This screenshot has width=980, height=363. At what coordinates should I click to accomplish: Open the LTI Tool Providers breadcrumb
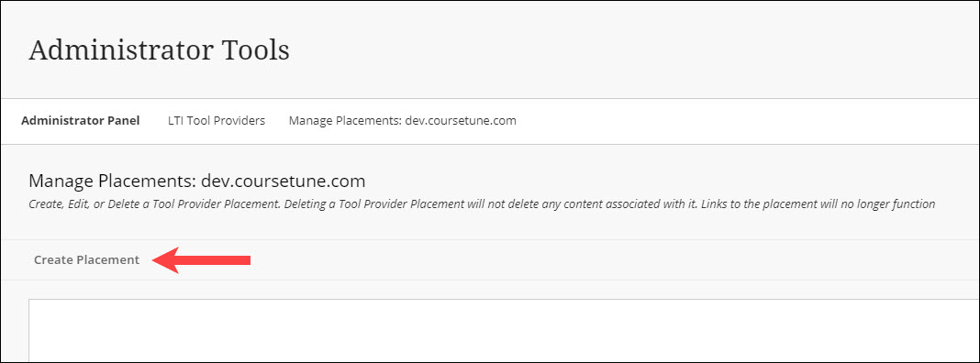217,121
